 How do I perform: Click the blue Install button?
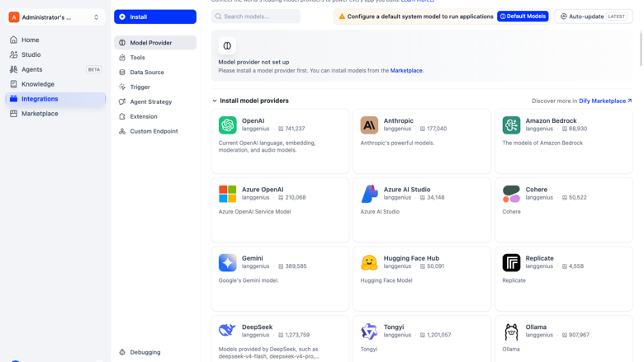[x=155, y=16]
